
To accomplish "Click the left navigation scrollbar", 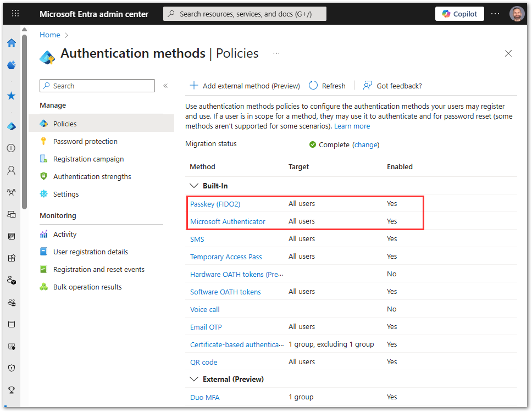I will tap(24, 118).
